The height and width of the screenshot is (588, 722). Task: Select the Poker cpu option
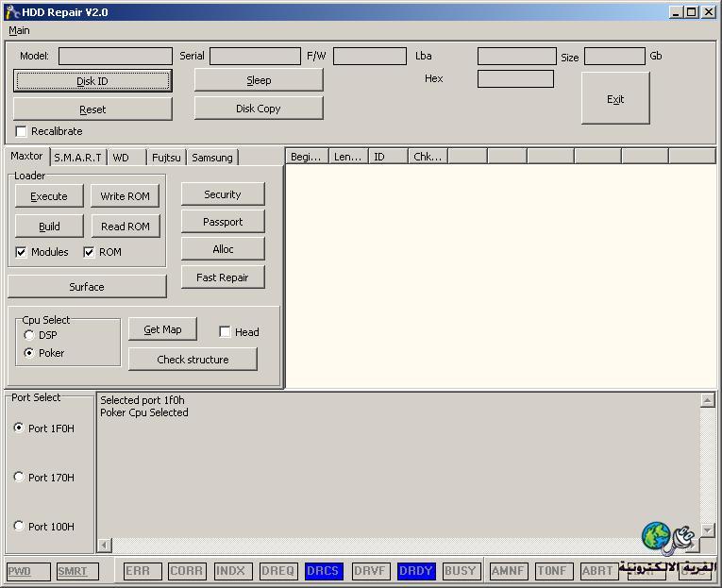[29, 353]
